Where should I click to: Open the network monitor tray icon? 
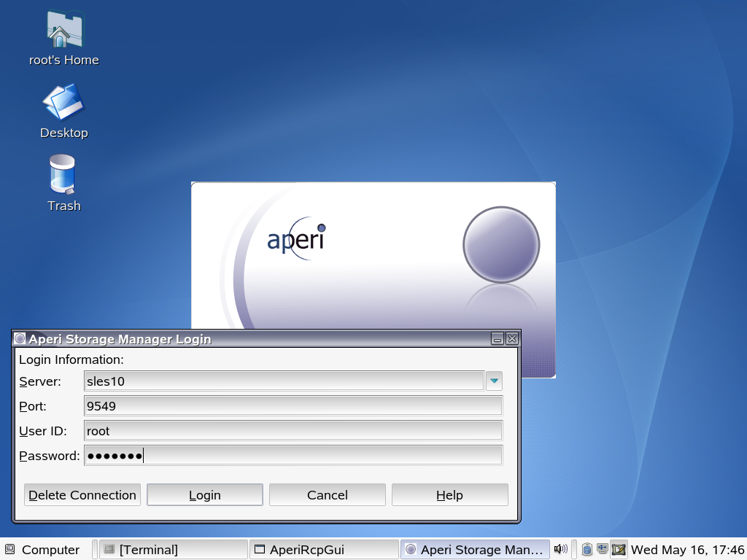tap(603, 549)
